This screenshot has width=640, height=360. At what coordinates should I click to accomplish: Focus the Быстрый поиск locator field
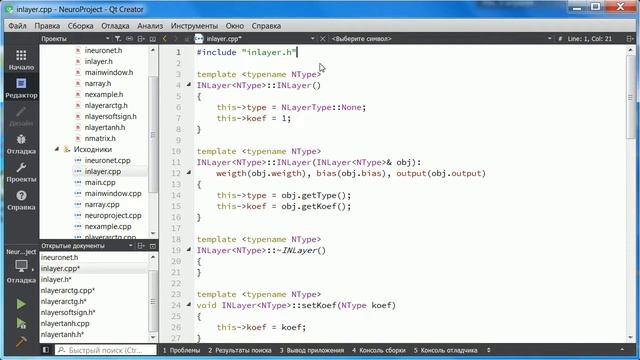106,350
